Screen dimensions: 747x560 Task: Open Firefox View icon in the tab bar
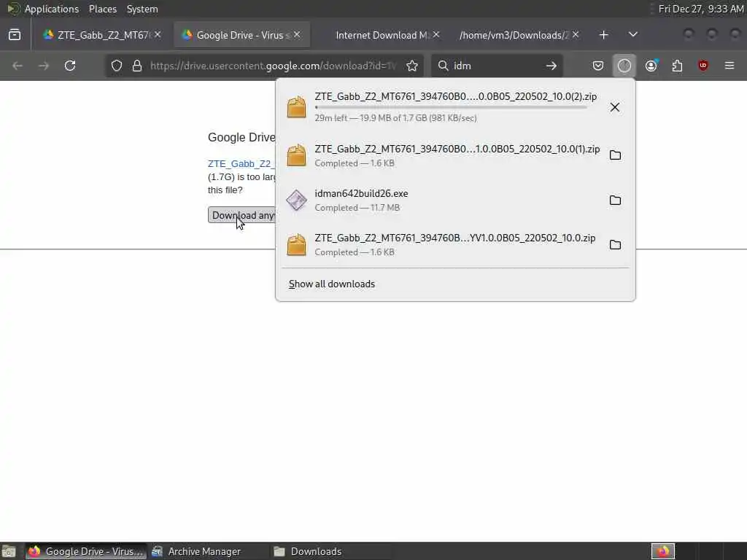15,35
